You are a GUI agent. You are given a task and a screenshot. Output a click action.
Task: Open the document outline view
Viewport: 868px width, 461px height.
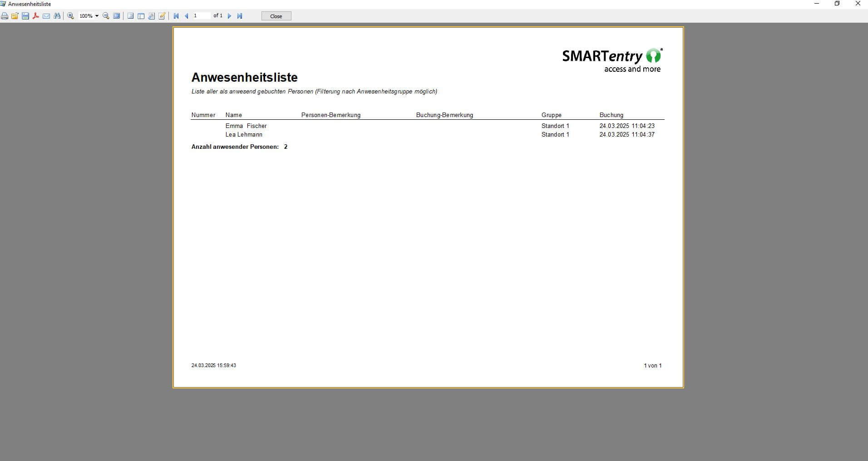pos(130,15)
